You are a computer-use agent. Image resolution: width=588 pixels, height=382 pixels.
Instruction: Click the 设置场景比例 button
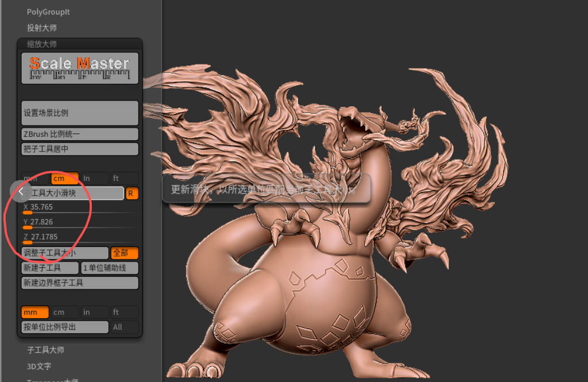(80, 113)
